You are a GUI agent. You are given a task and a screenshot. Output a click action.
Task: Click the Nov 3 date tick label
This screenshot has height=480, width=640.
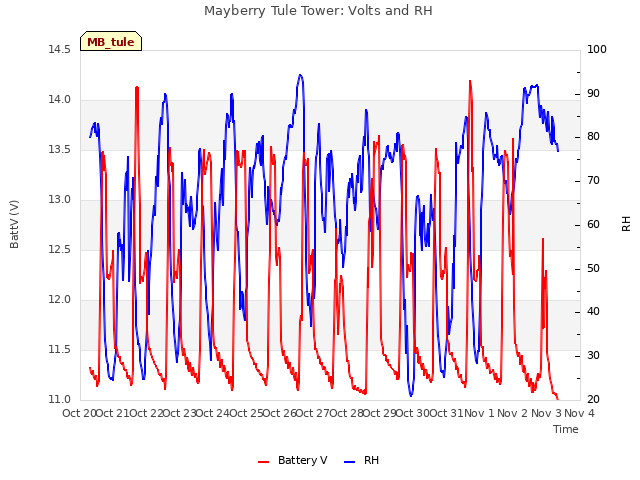pos(546,413)
